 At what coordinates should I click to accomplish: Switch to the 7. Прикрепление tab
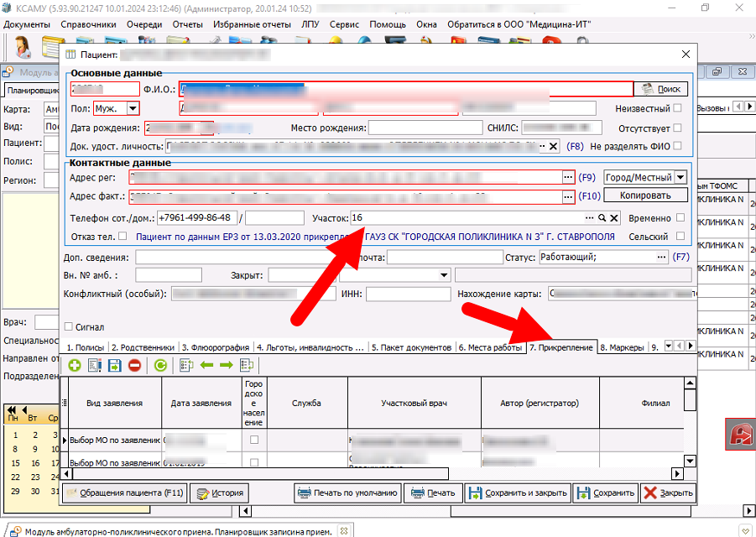[560, 347]
